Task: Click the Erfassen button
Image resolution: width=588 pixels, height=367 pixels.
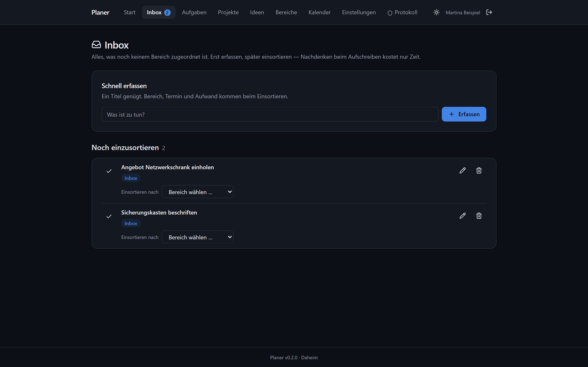Action: 464,114
